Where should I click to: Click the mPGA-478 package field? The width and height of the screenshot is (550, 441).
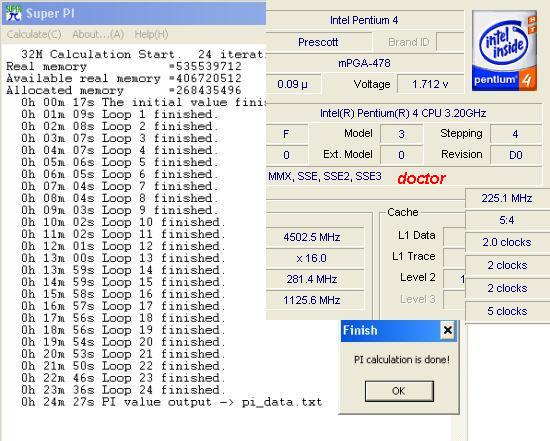[364, 63]
